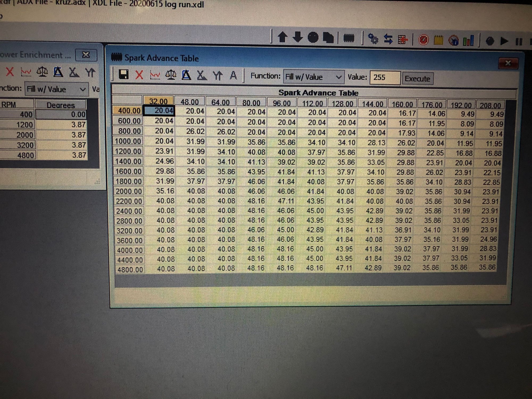Discard table edits with the red X icon
Viewport: 532px width, 399px height.
pos(138,76)
